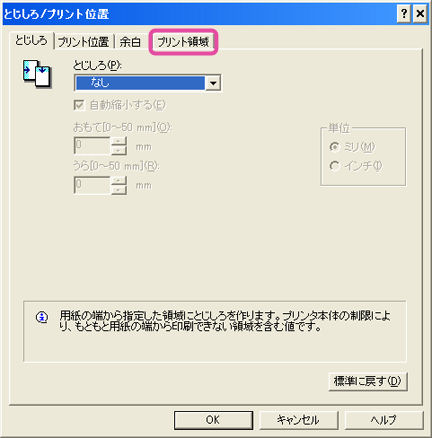Click the 標準に戻す button
The image size is (432, 438).
tap(368, 381)
